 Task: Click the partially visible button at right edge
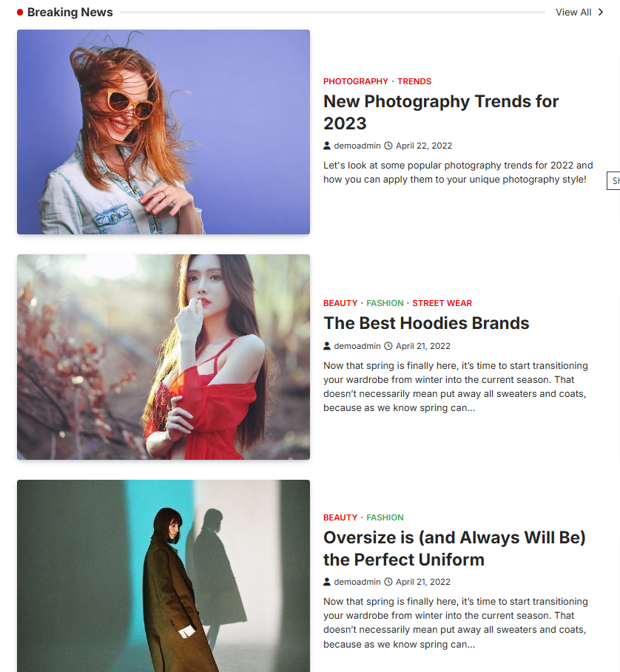pyautogui.click(x=613, y=180)
